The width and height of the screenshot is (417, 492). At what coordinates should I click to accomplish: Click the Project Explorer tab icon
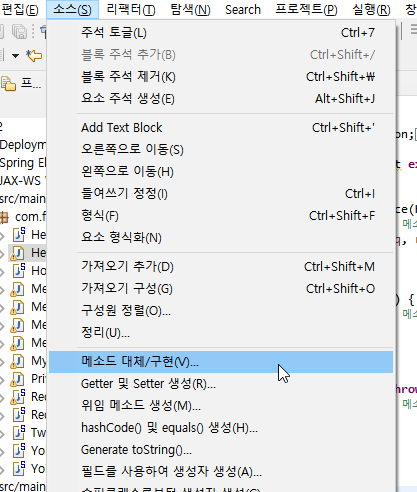tap(8, 84)
